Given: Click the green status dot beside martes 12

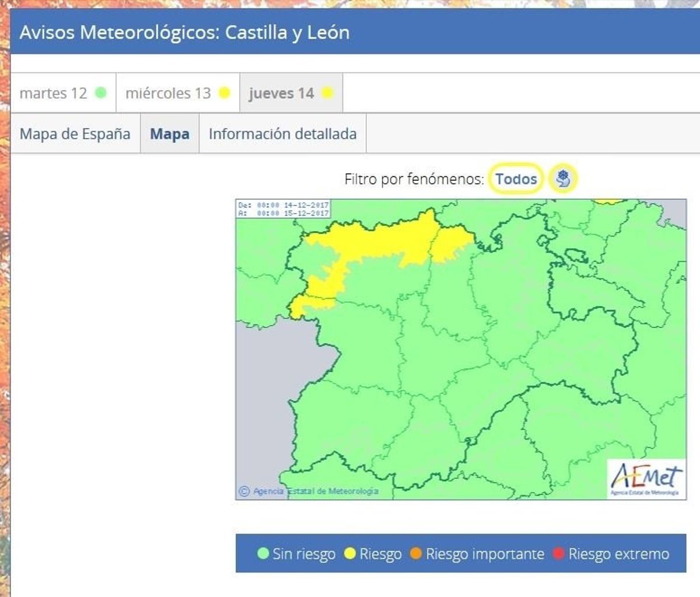Looking at the screenshot, I should pyautogui.click(x=101, y=93).
